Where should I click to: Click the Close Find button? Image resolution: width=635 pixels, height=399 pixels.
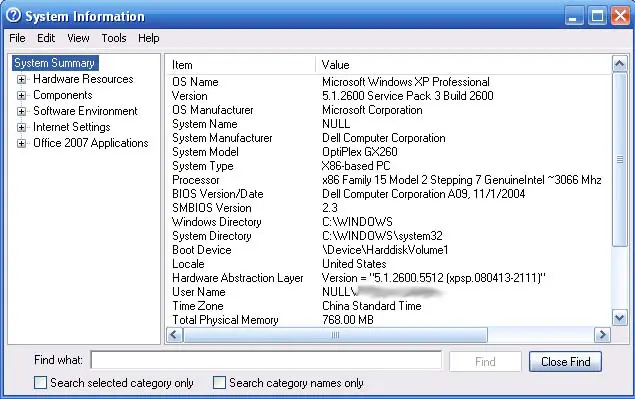[565, 361]
